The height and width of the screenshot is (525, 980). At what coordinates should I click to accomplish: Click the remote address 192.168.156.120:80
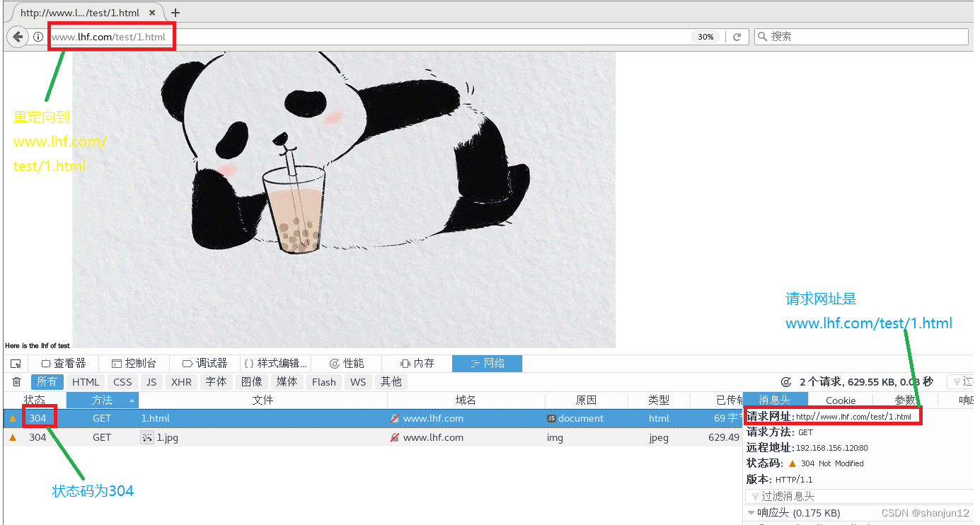(x=831, y=448)
